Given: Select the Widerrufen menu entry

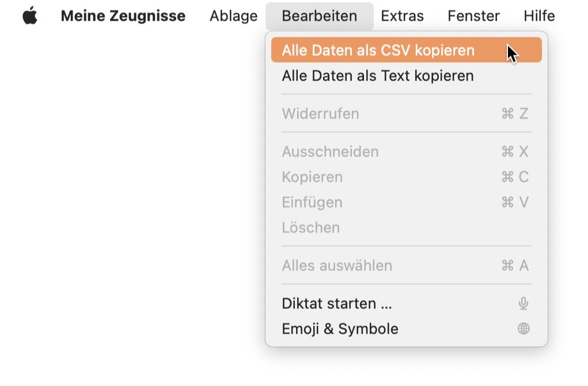Looking at the screenshot, I should tap(407, 113).
